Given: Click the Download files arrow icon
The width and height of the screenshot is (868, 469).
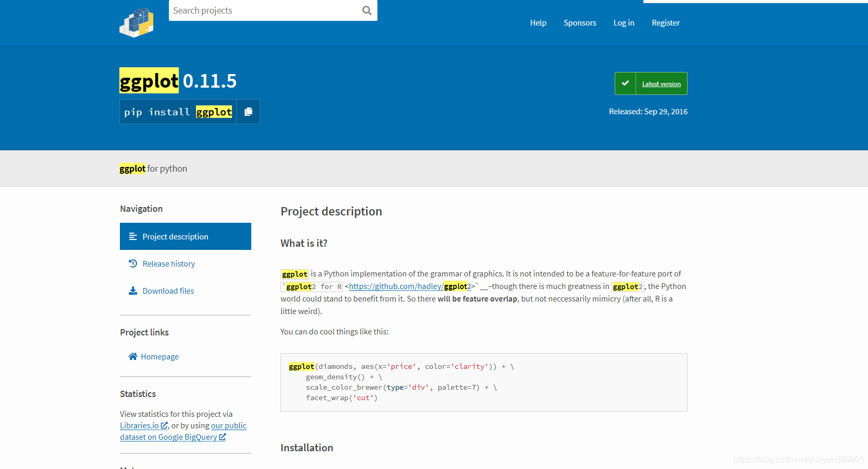Looking at the screenshot, I should coord(133,291).
